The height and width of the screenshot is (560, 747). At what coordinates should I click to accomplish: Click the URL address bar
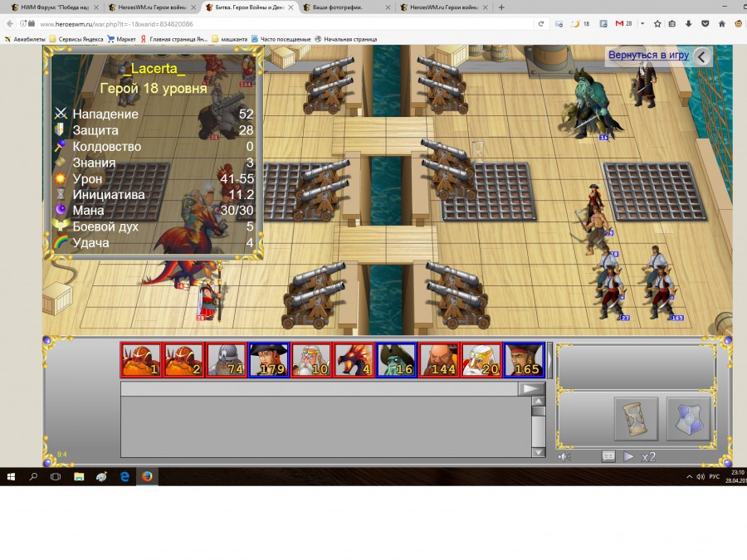(286, 24)
